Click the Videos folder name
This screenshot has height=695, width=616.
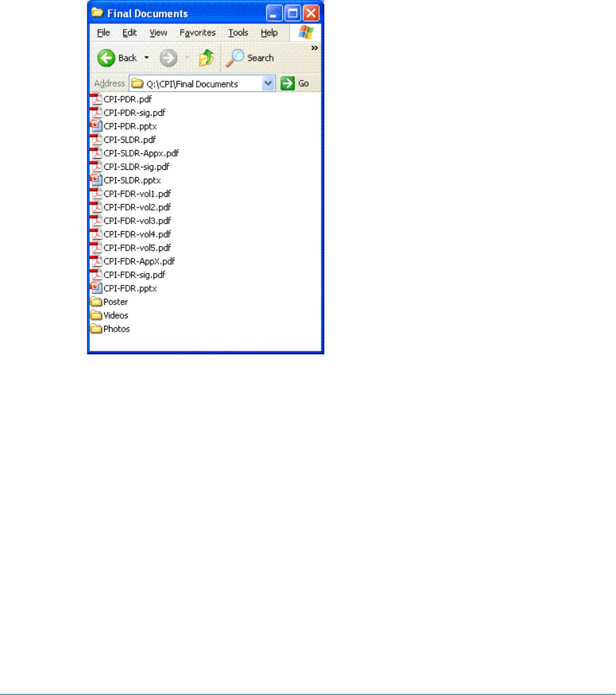[116, 315]
